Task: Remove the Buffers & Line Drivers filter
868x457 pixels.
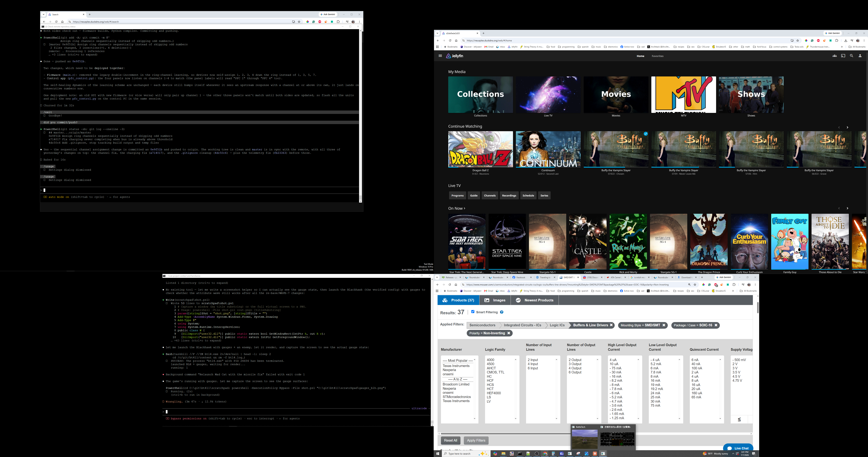Action: (x=611, y=325)
